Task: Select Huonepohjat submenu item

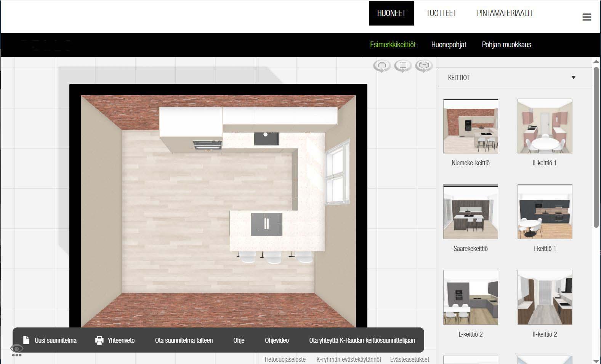Action: pos(449,45)
